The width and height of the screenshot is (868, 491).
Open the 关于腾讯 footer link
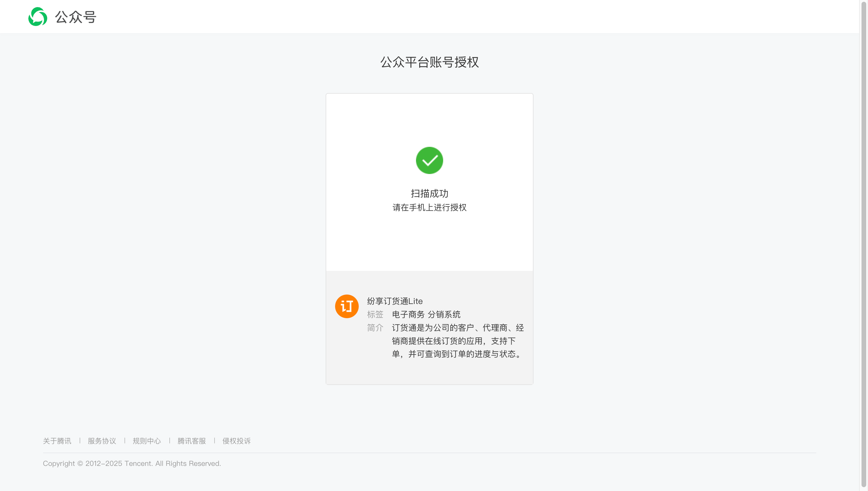pyautogui.click(x=57, y=441)
